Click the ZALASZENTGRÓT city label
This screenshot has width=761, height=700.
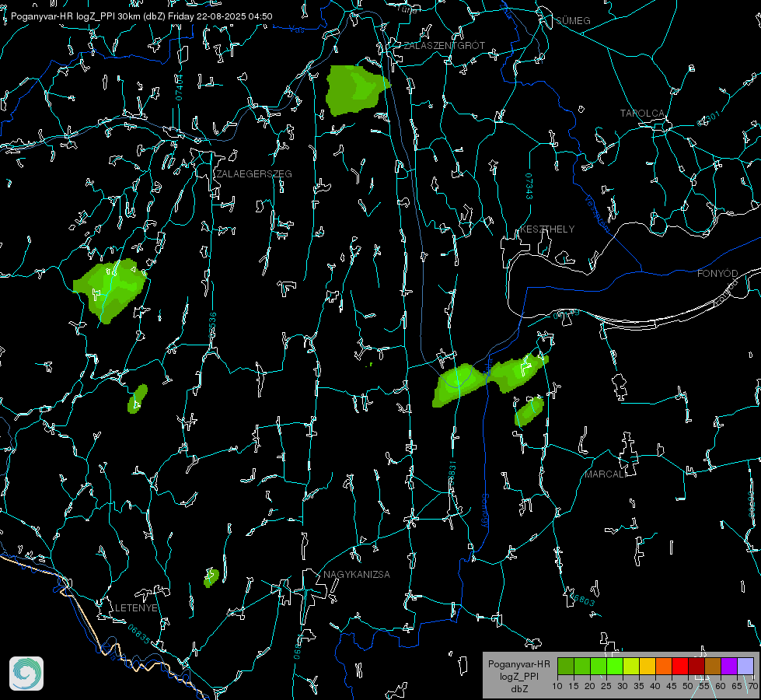coord(444,46)
